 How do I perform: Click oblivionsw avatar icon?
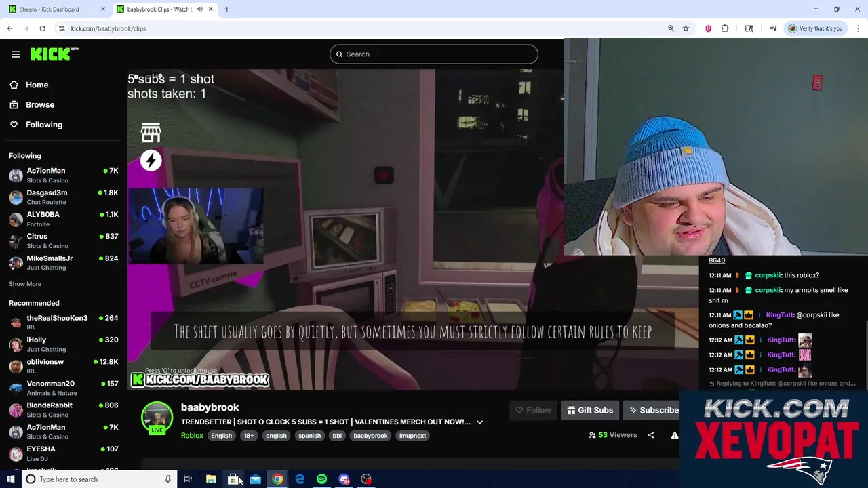pos(16,366)
